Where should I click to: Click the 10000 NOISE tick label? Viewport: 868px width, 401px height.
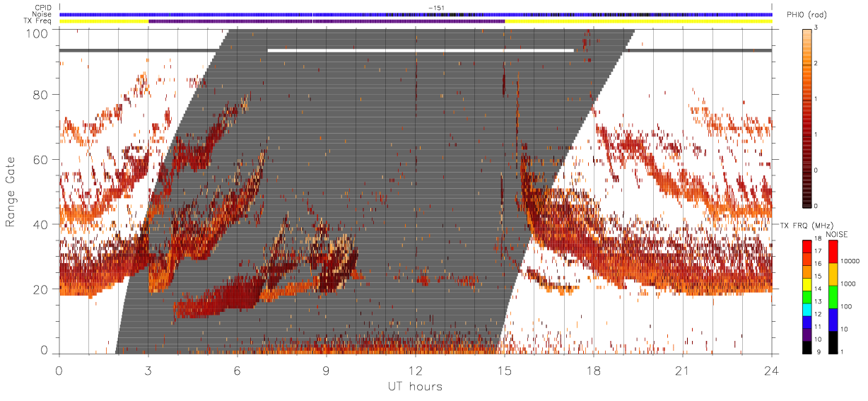(x=850, y=261)
